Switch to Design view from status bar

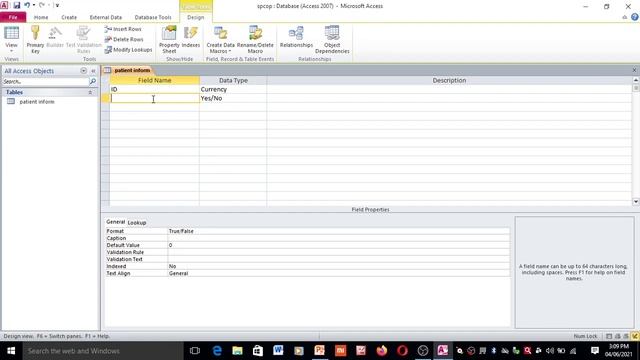[635, 336]
